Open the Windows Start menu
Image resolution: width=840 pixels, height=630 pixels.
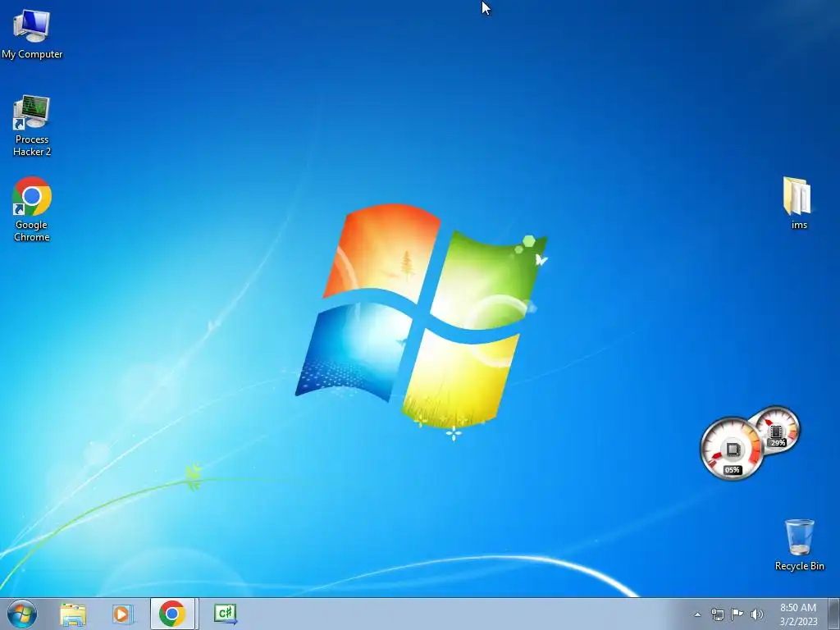point(22,614)
